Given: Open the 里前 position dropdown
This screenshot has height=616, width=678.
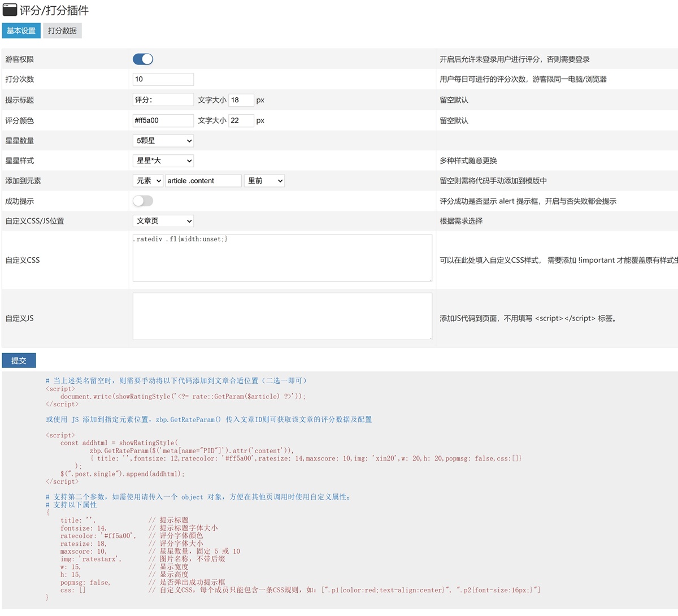Looking at the screenshot, I should coord(264,181).
